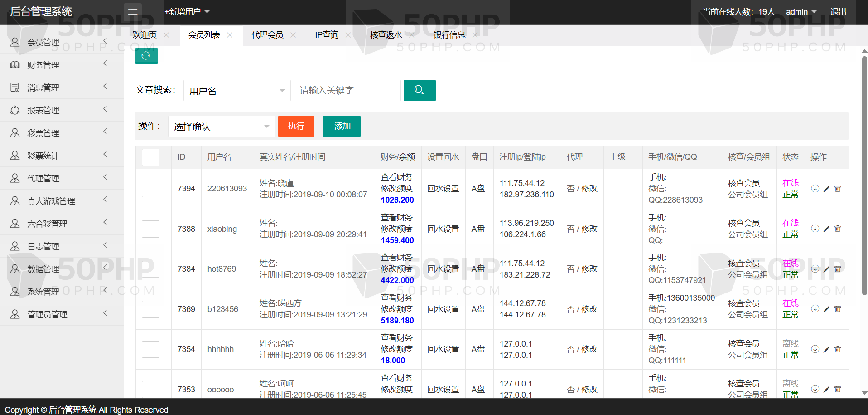The image size is (868, 415).
Task: Tick the checkbox for row ID 7394
Action: click(150, 189)
